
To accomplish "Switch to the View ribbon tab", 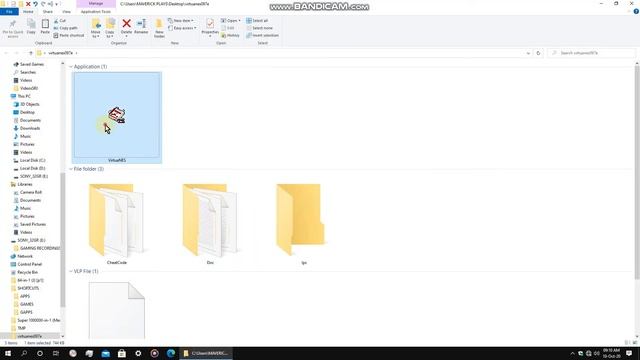I will (66, 12).
